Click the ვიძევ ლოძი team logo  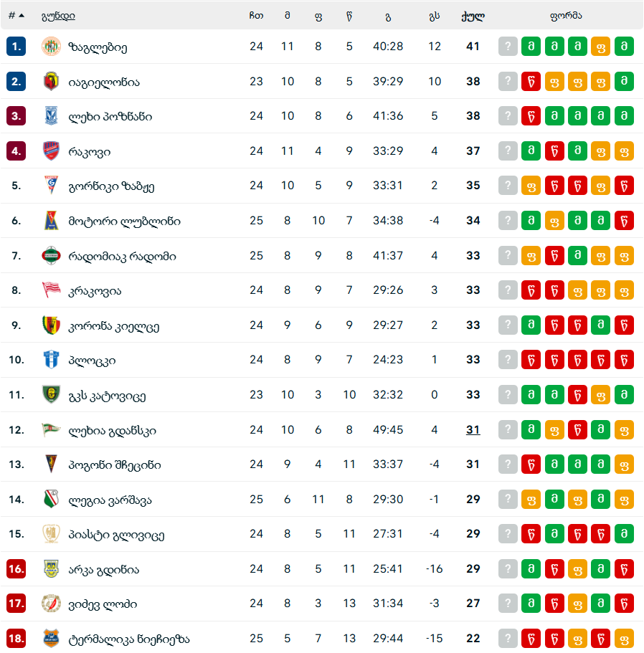[x=51, y=604]
